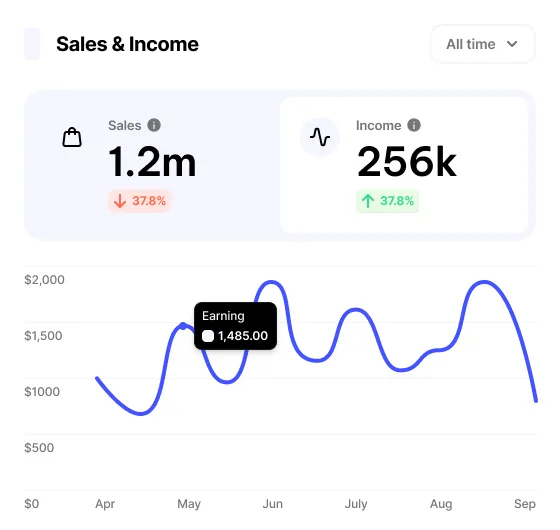560x530 pixels.
Task: Click the light square icon beside the title
Action: coord(32,44)
